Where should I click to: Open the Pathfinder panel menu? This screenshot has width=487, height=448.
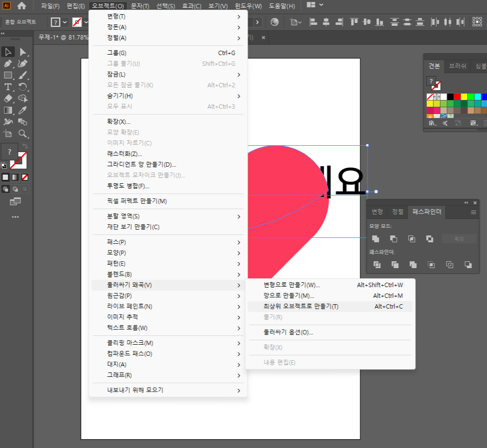click(473, 213)
